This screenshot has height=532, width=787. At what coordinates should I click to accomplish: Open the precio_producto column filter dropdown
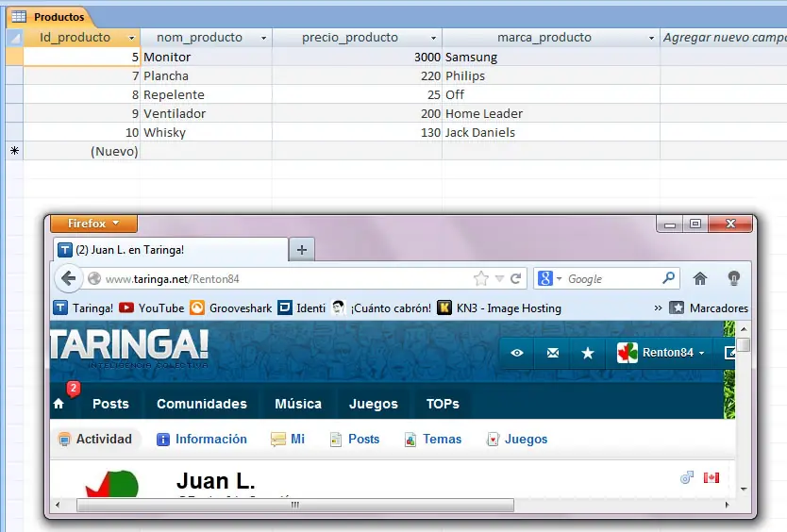click(x=434, y=38)
